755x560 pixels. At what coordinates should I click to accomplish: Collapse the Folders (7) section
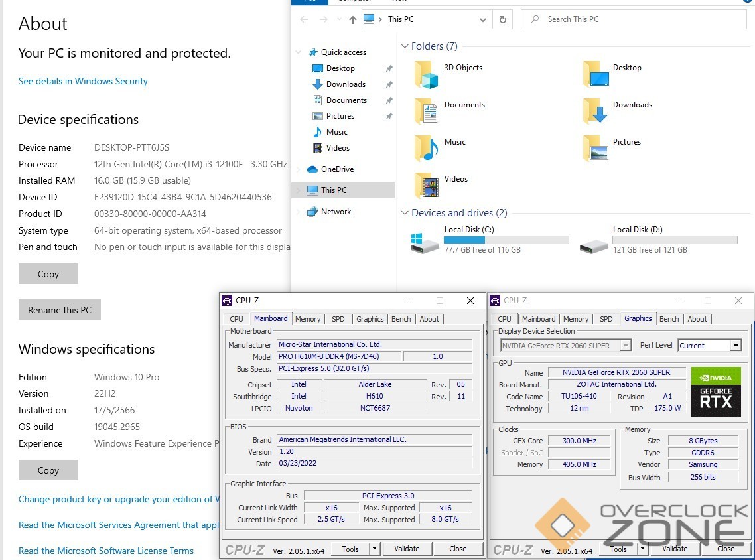405,46
